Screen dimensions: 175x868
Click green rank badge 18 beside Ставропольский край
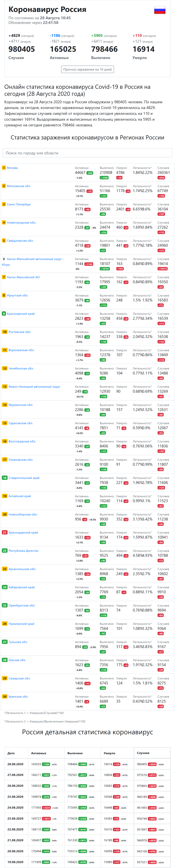tap(5, 478)
